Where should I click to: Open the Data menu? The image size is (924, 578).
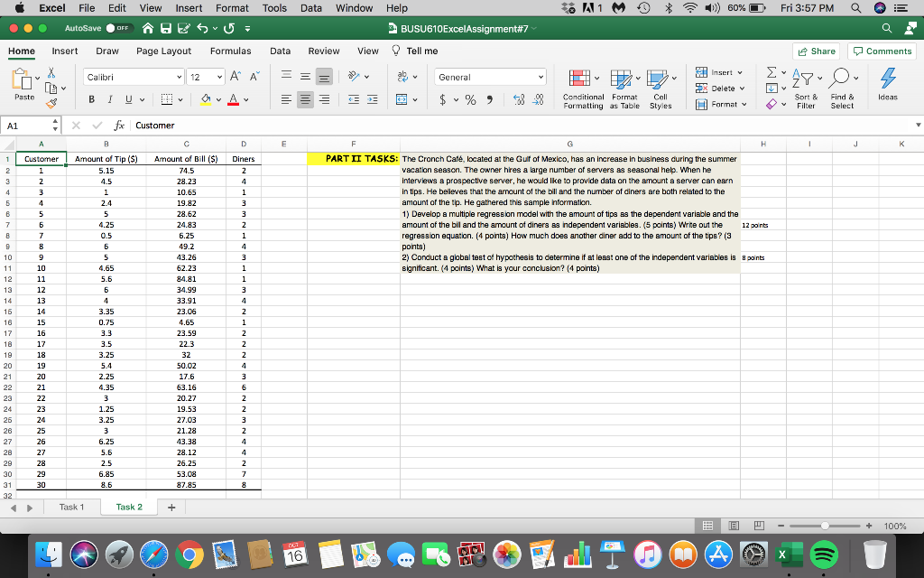point(310,8)
